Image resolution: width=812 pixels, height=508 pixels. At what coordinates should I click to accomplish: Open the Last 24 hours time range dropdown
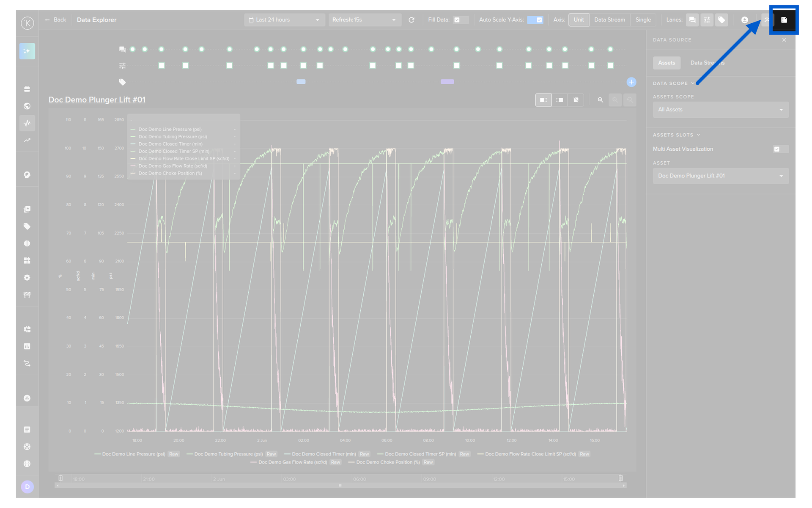tap(284, 20)
